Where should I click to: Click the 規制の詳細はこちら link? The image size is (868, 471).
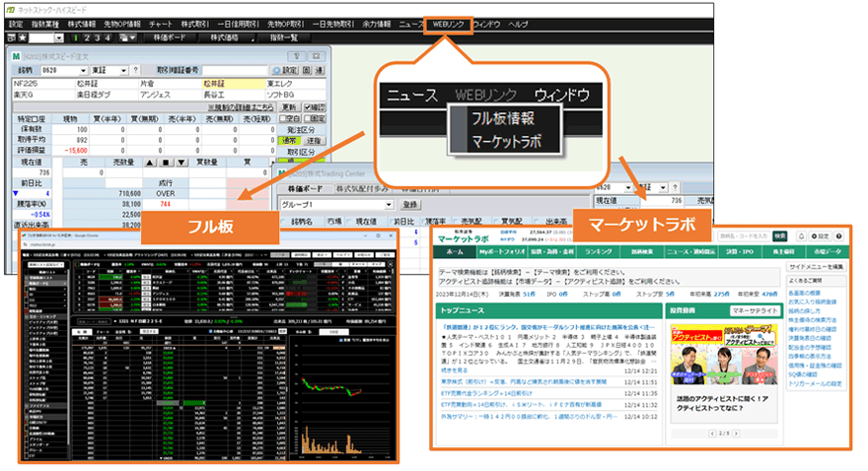point(241,107)
